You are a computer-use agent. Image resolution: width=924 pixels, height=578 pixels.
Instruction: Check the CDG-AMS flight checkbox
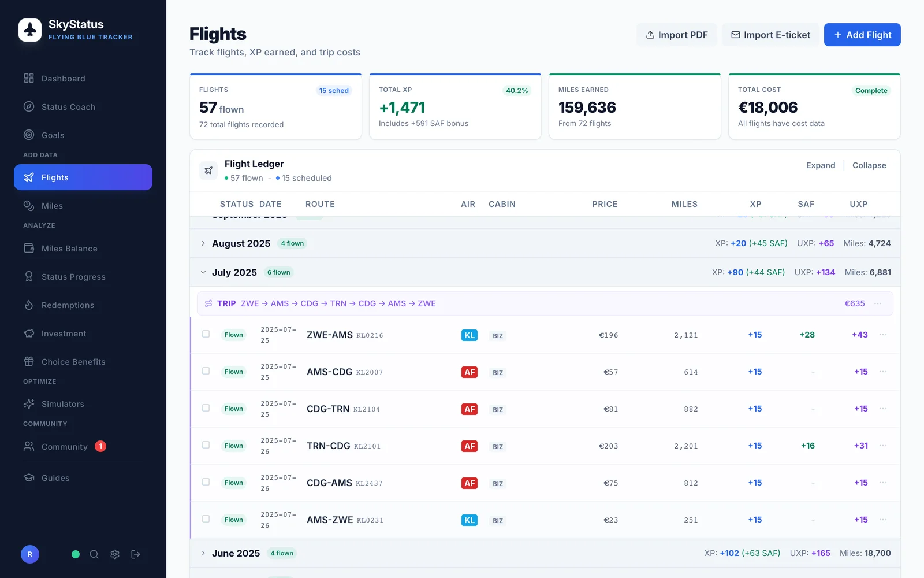pyautogui.click(x=206, y=482)
